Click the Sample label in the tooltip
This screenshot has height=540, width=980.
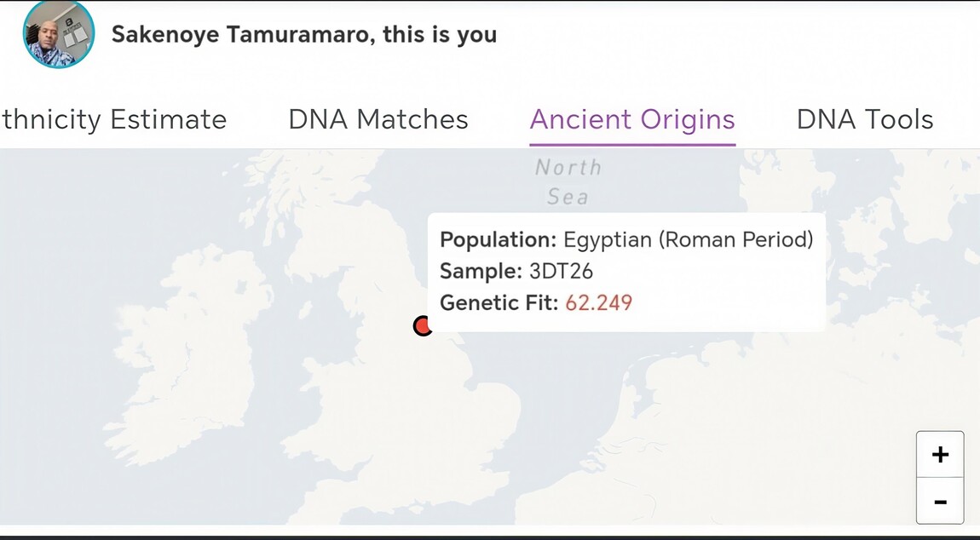(x=481, y=272)
